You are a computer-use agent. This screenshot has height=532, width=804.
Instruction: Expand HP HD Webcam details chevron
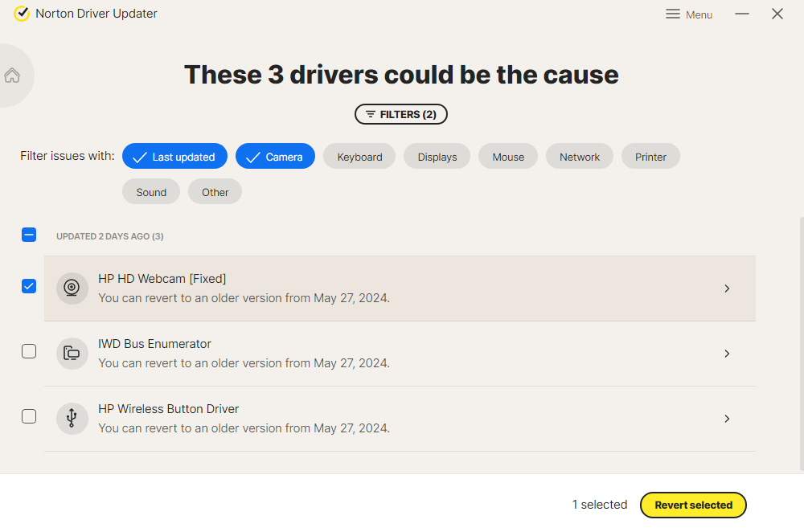(727, 289)
